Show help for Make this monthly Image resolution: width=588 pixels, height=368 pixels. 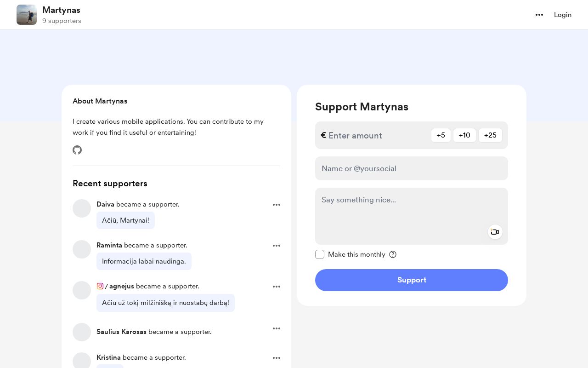click(393, 254)
